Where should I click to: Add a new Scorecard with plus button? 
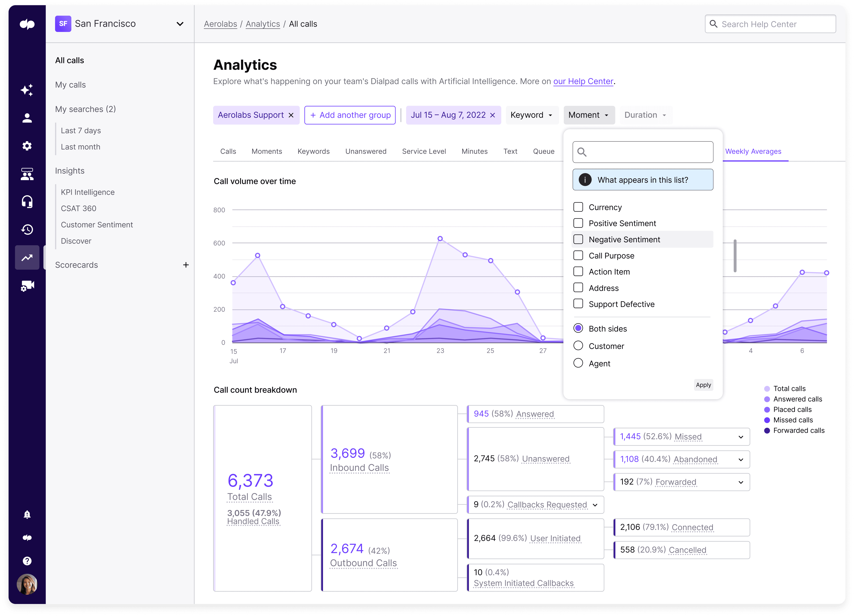(x=186, y=265)
